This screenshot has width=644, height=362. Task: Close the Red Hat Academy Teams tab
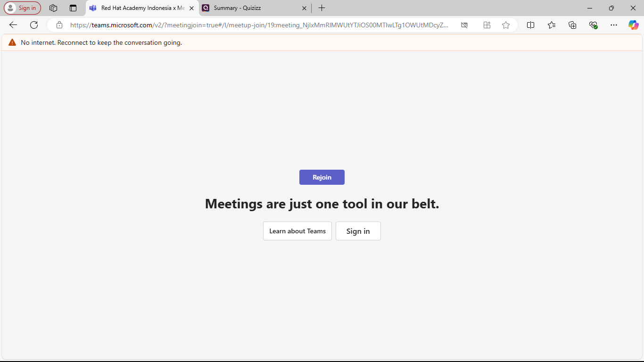point(191,8)
